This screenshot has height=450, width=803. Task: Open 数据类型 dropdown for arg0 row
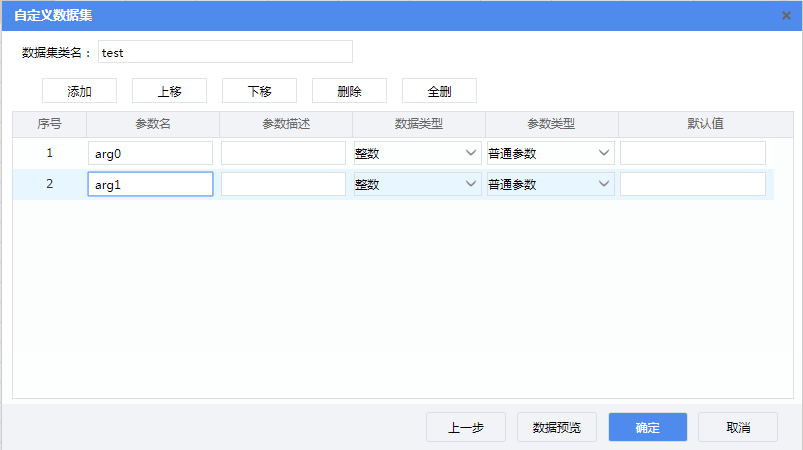coord(417,153)
